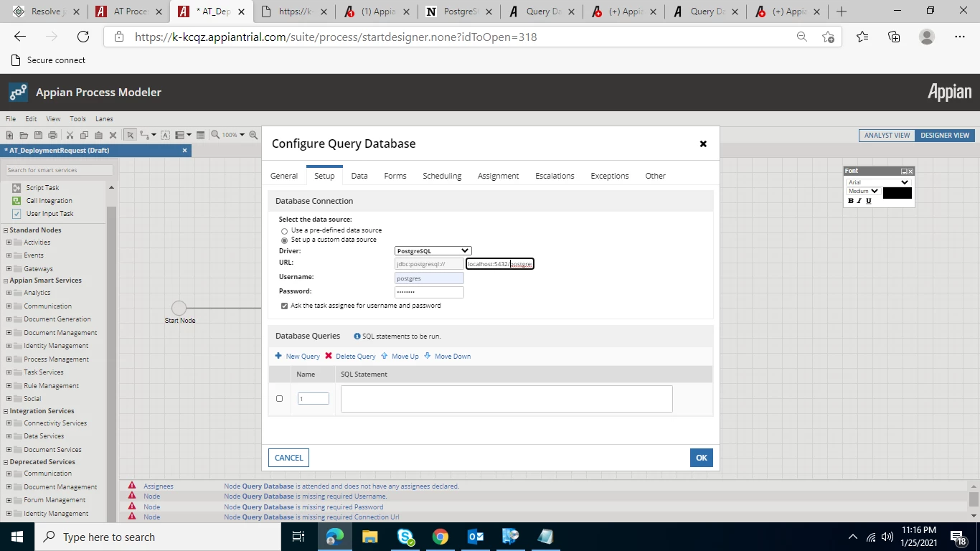
Task: Expand the Activities folder
Action: point(9,242)
